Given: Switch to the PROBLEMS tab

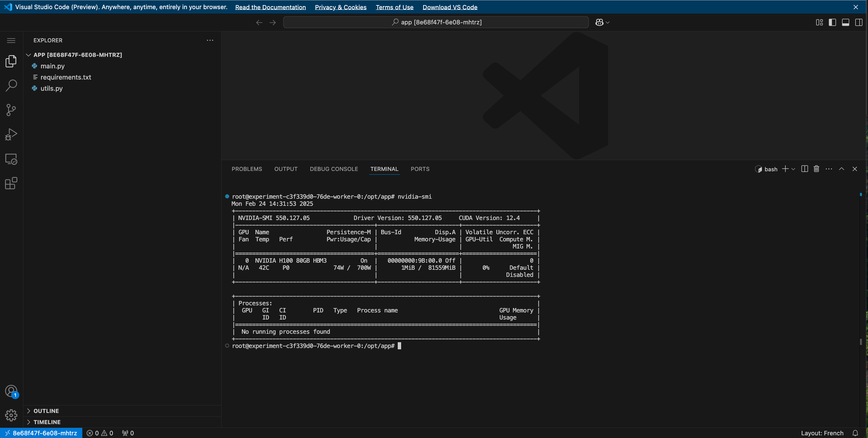Looking at the screenshot, I should (x=247, y=169).
